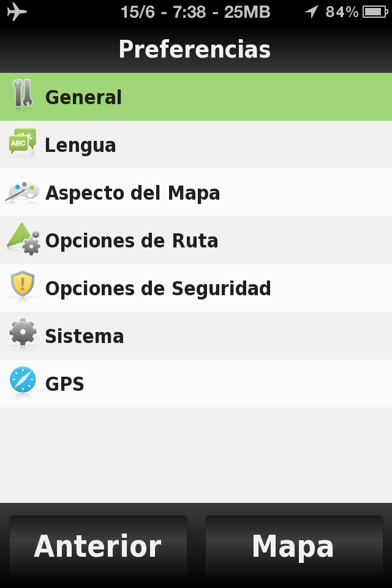
Task: Tap the location arrow status icon
Action: tap(312, 12)
